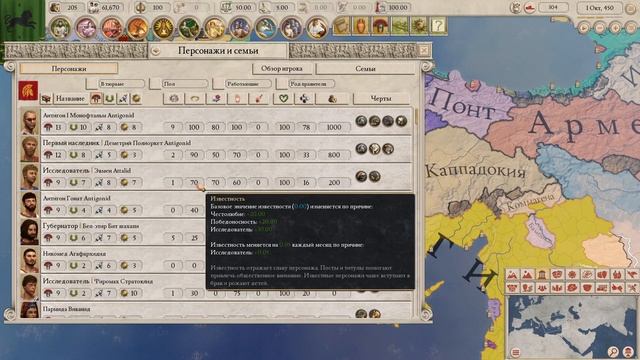This screenshot has width=640, height=360.
Task: Decrease game speed with minus button
Action: pyautogui.click(x=599, y=28)
